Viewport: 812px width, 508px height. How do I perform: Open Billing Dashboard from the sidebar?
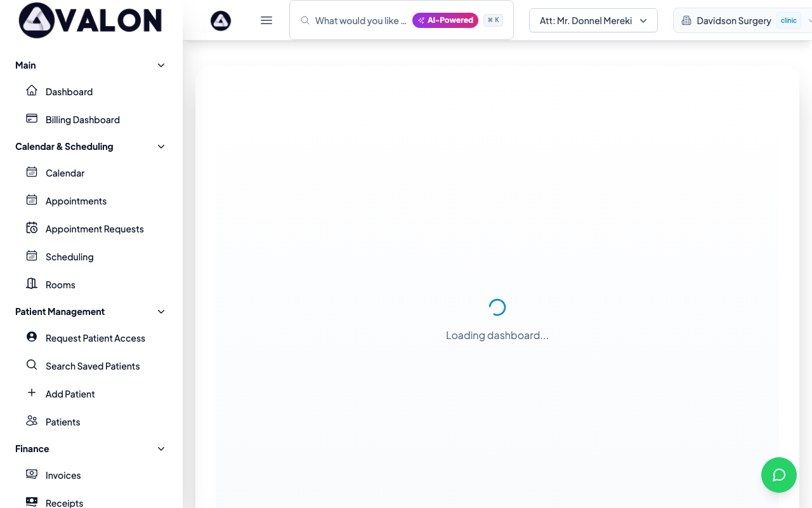82,119
